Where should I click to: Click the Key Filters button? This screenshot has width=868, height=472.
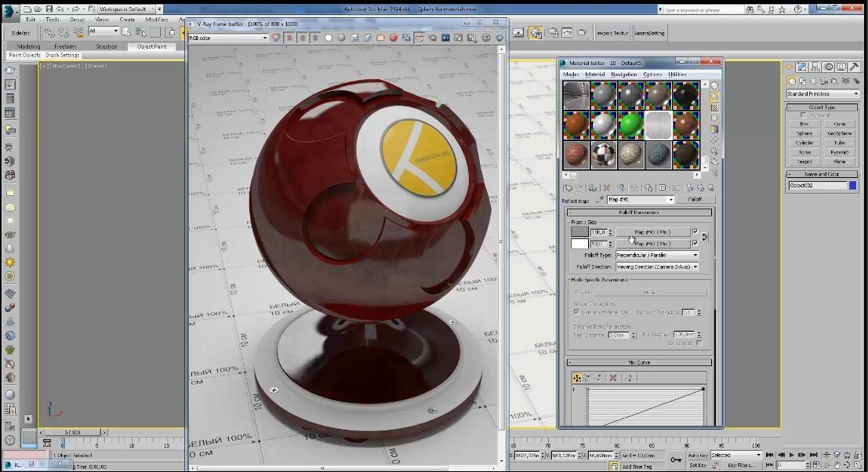coord(741,466)
